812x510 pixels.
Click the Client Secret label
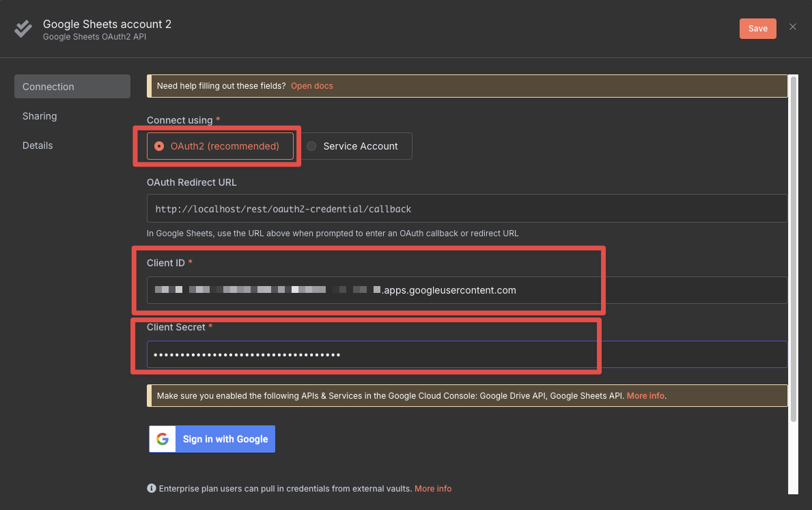(176, 327)
